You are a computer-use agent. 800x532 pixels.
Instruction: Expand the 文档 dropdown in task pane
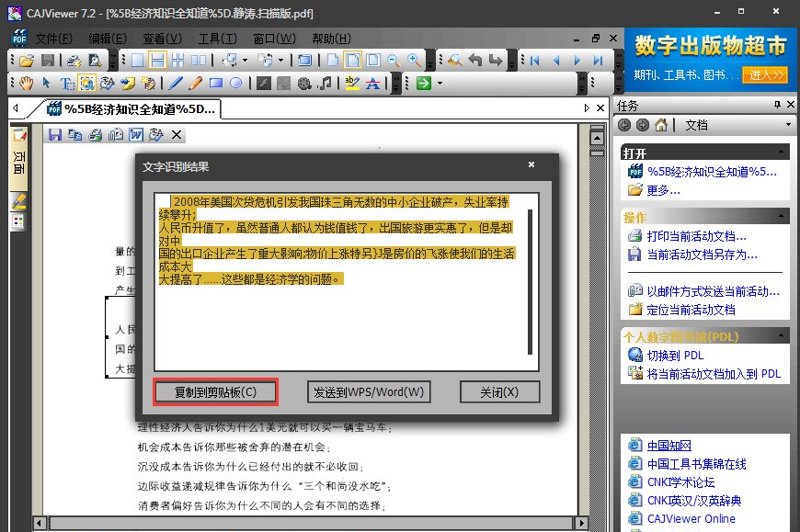coord(788,125)
